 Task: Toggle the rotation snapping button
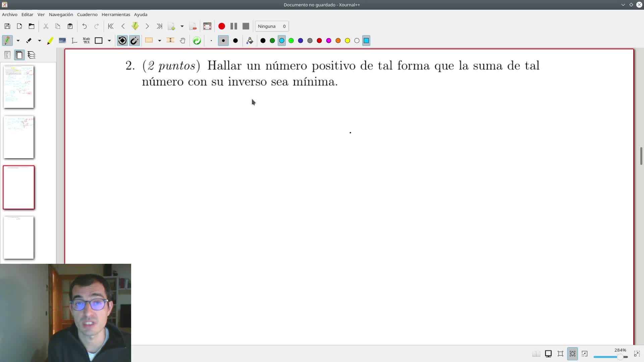click(122, 41)
